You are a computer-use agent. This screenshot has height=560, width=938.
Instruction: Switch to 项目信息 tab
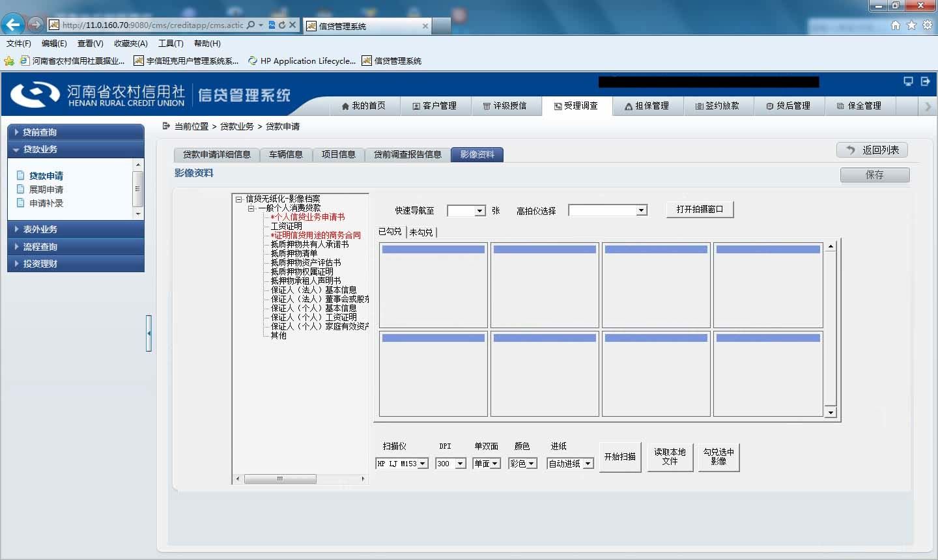339,154
